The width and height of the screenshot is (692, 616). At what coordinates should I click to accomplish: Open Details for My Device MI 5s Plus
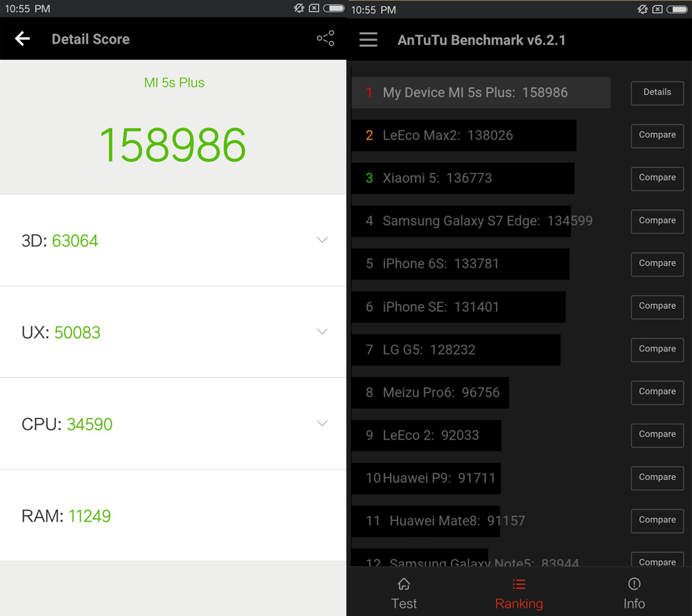[x=657, y=93]
